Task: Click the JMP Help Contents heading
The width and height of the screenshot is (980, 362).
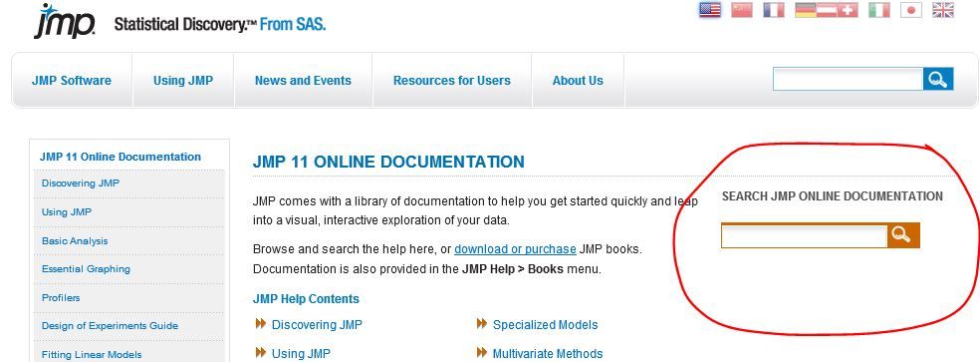Action: click(x=306, y=299)
